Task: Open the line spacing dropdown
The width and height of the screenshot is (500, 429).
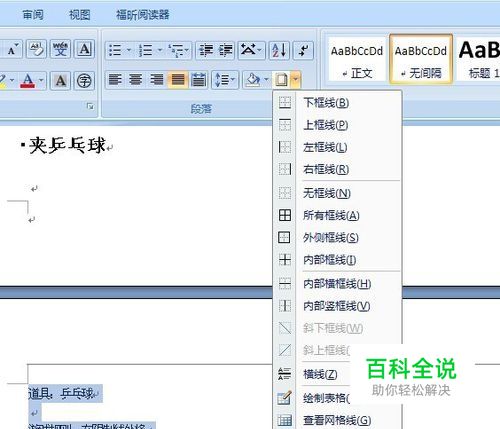Action: pos(225,80)
